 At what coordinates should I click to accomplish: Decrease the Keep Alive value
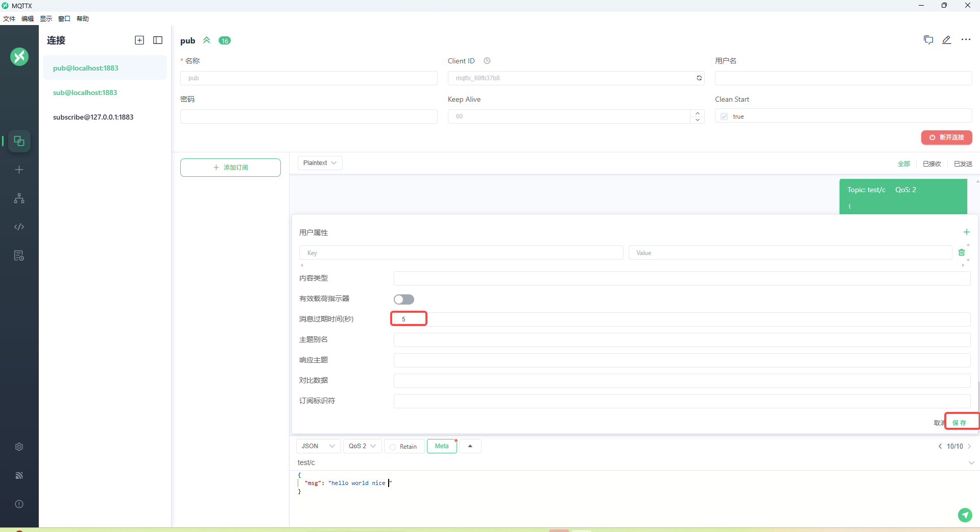698,120
